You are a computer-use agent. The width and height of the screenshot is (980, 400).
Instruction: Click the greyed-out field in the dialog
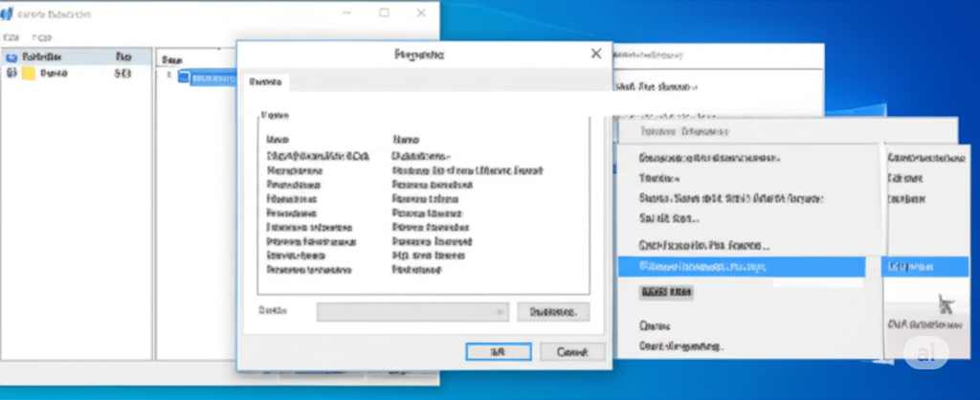pos(412,311)
